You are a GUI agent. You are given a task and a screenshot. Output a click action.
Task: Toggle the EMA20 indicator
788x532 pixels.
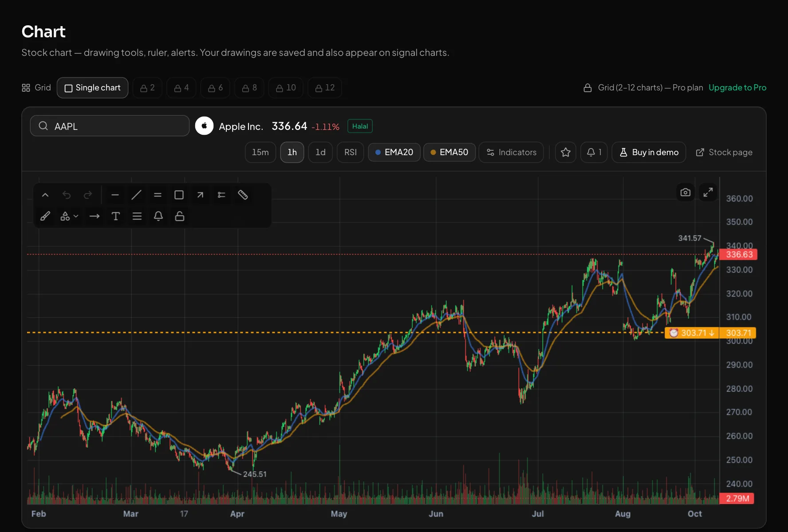tap(394, 153)
